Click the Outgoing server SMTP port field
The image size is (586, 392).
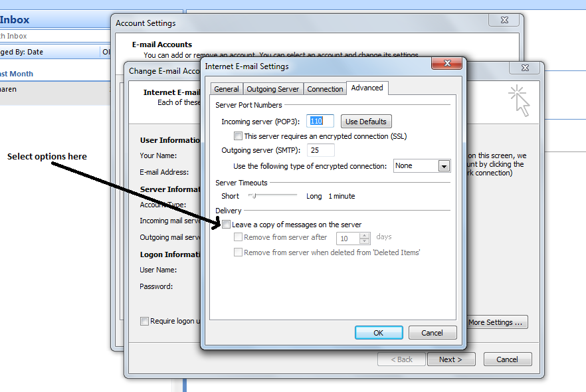coord(321,150)
